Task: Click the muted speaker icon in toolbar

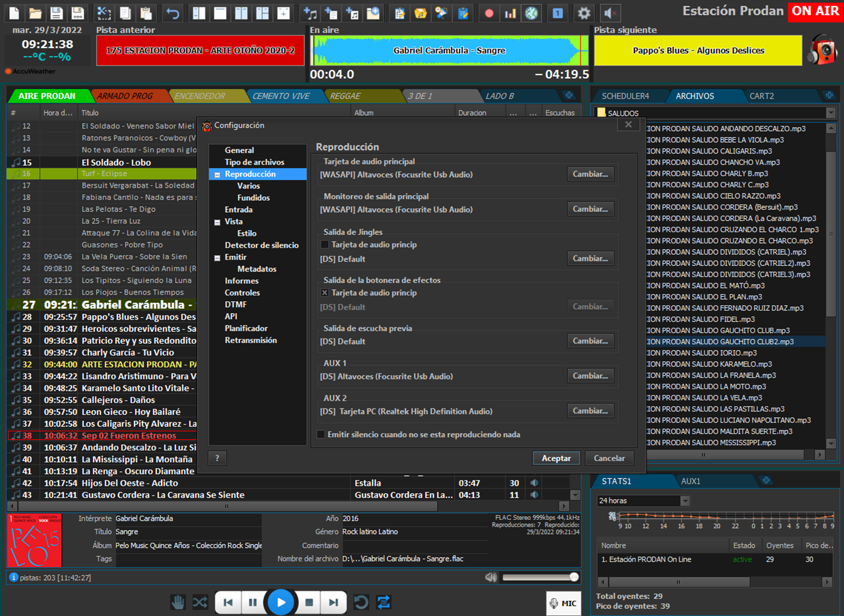Action: 610,14
